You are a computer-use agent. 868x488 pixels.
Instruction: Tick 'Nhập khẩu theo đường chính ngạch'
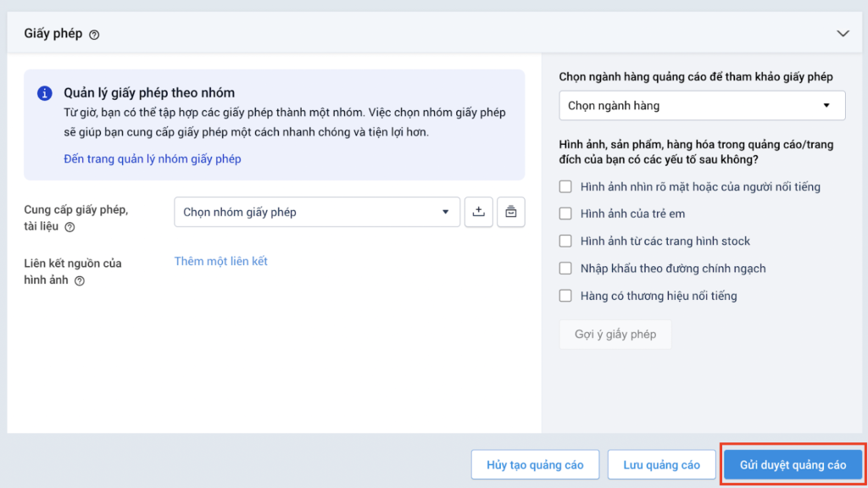565,269
